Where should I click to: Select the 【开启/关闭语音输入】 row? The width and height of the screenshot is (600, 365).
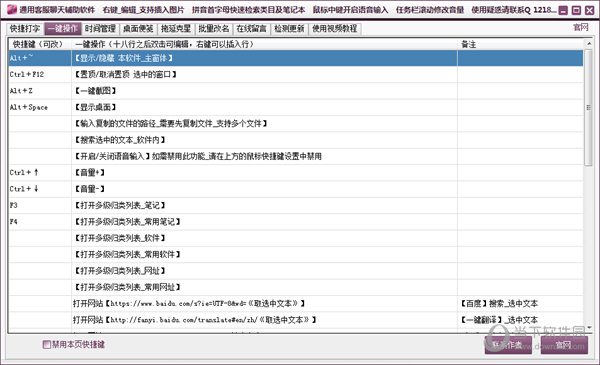tap(296, 156)
